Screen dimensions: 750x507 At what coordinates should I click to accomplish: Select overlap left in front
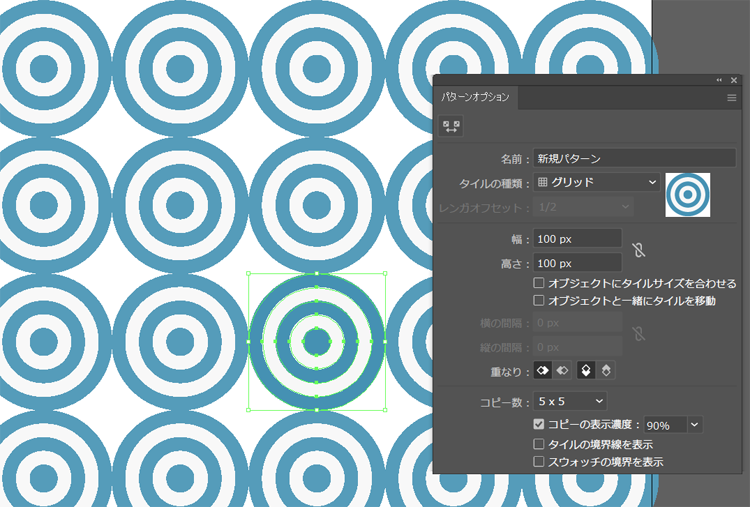[x=543, y=370]
